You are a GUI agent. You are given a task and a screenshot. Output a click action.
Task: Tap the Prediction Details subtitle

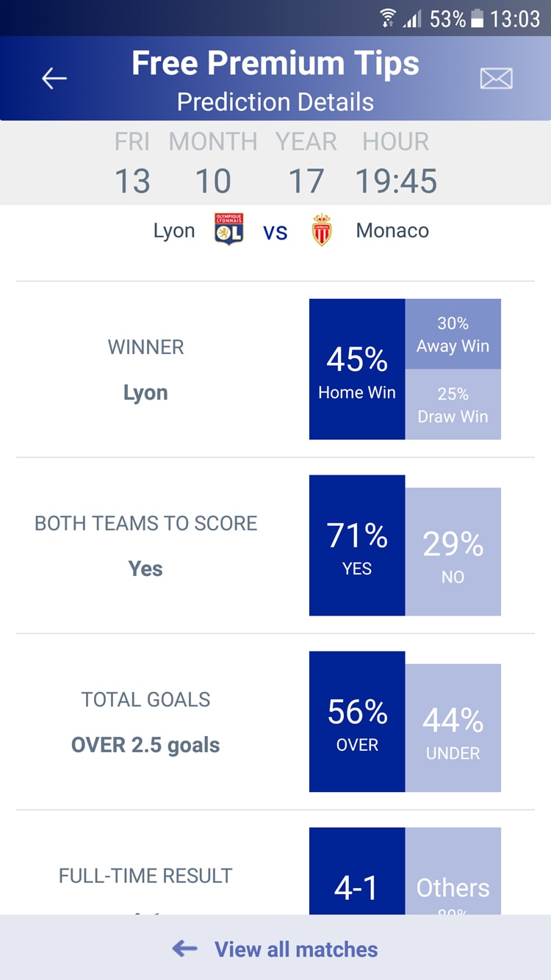click(x=275, y=101)
